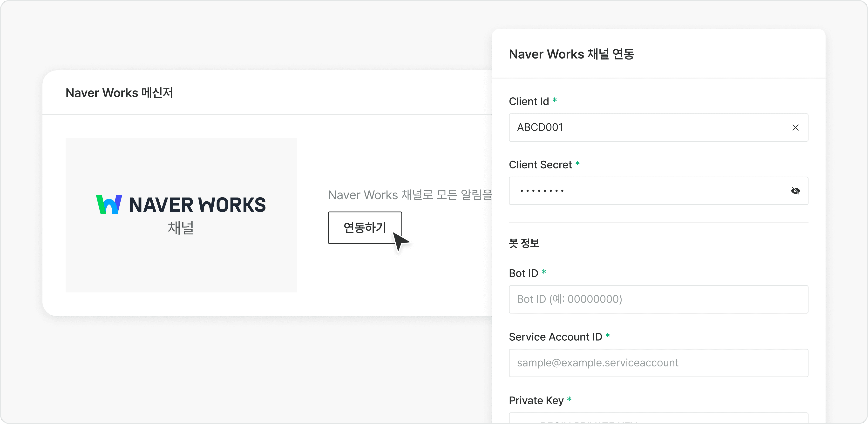Screen dimensions: 868x424
Task: Click the 봇 정보 section heading
Action: tap(524, 243)
